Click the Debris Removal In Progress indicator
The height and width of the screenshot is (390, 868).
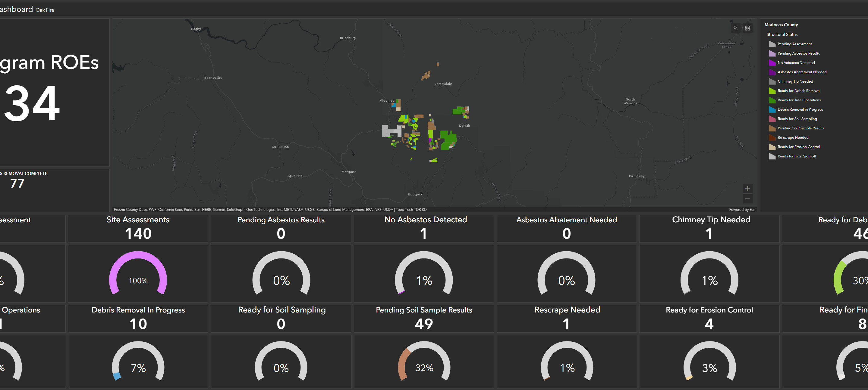click(x=138, y=319)
